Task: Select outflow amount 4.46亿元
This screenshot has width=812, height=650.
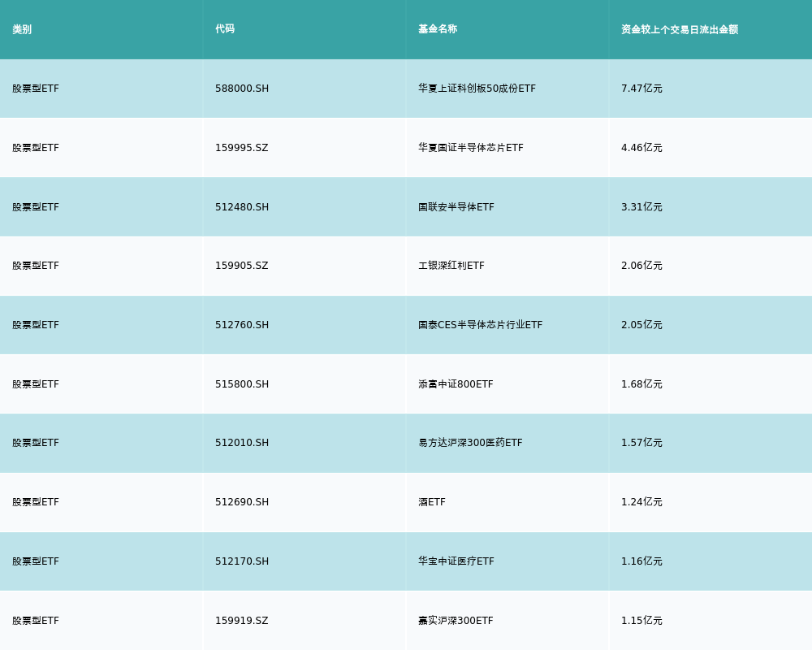Action: click(641, 148)
